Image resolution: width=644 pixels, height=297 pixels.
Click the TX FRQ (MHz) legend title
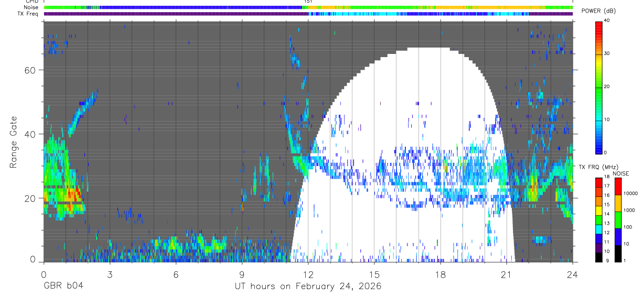click(x=598, y=167)
